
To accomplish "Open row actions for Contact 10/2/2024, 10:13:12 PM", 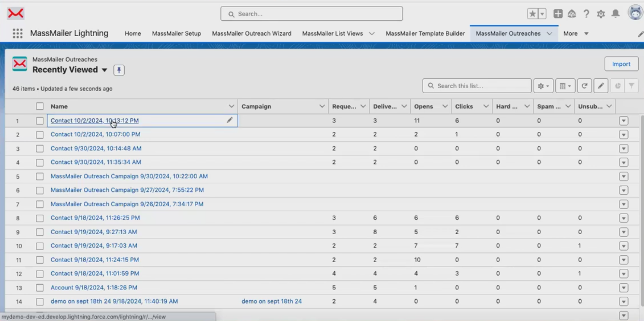I will pyautogui.click(x=624, y=121).
